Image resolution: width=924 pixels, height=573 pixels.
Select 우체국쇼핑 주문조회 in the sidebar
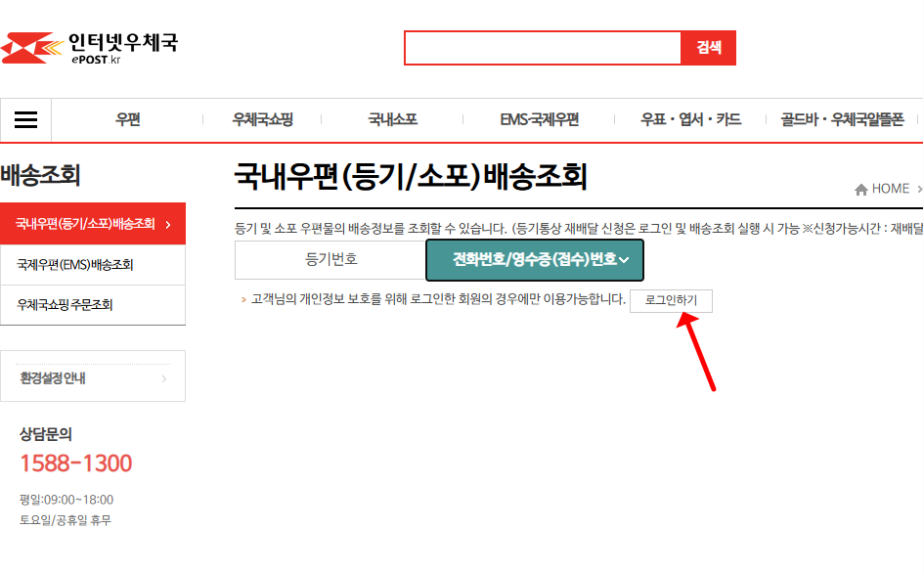93,305
